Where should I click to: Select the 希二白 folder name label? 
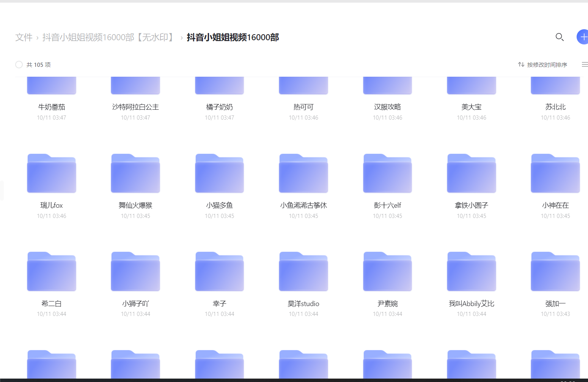[52, 303]
